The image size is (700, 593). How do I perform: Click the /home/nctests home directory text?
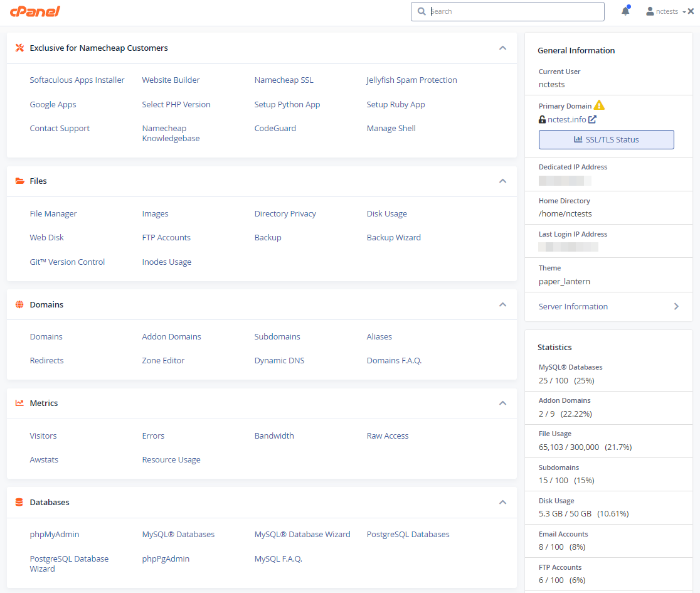565,213
